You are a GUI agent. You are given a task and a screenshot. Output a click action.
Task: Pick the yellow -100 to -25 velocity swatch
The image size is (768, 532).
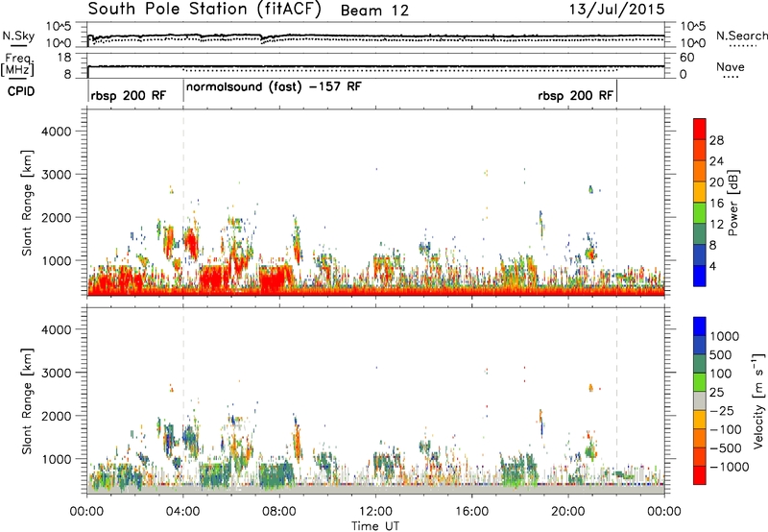(x=700, y=420)
